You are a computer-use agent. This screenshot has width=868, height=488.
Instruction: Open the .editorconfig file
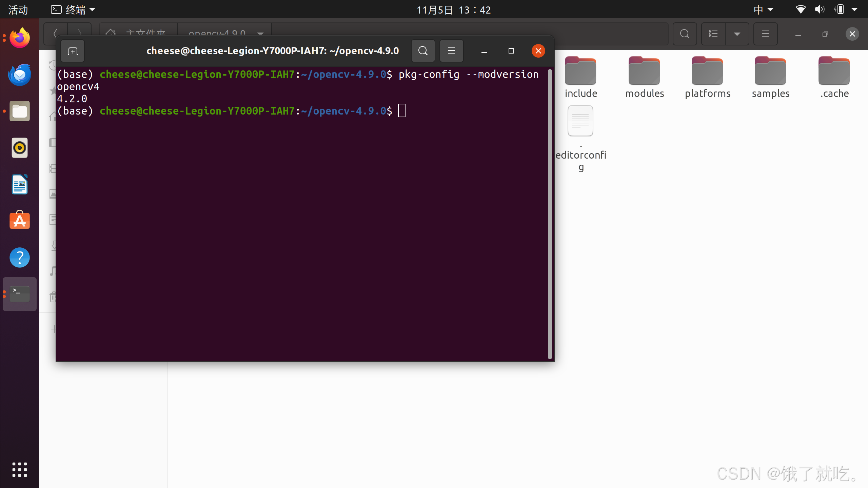pos(580,121)
